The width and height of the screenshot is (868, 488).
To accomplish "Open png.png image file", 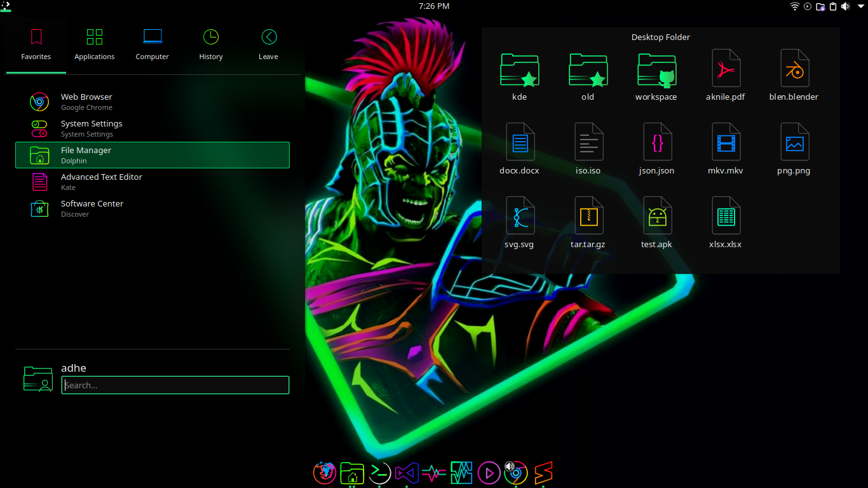I will 794,150.
